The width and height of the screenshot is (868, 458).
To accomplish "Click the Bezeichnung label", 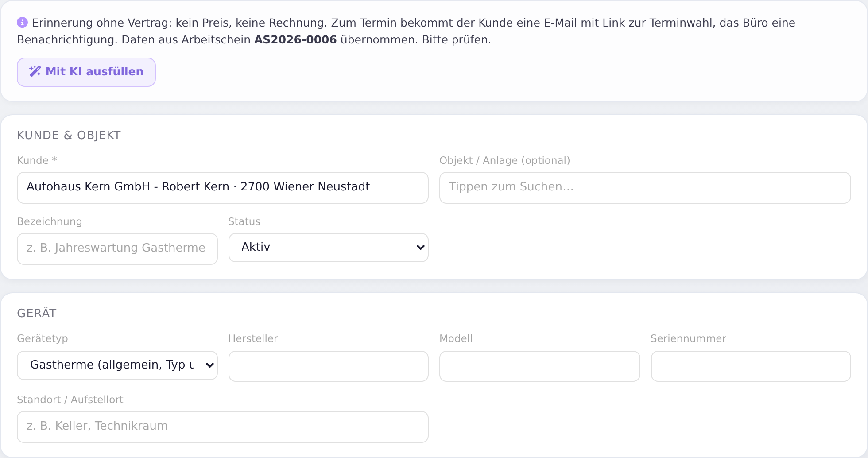I will 50,221.
